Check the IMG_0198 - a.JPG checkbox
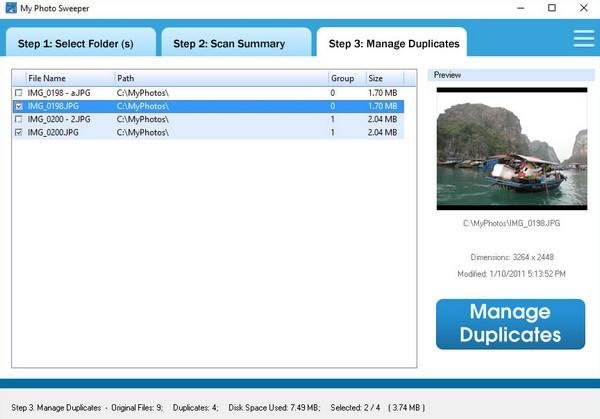 [18, 92]
